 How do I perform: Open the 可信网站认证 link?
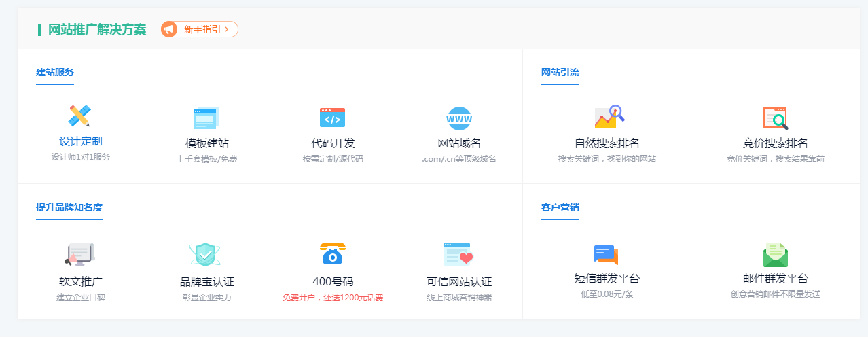pos(459,281)
